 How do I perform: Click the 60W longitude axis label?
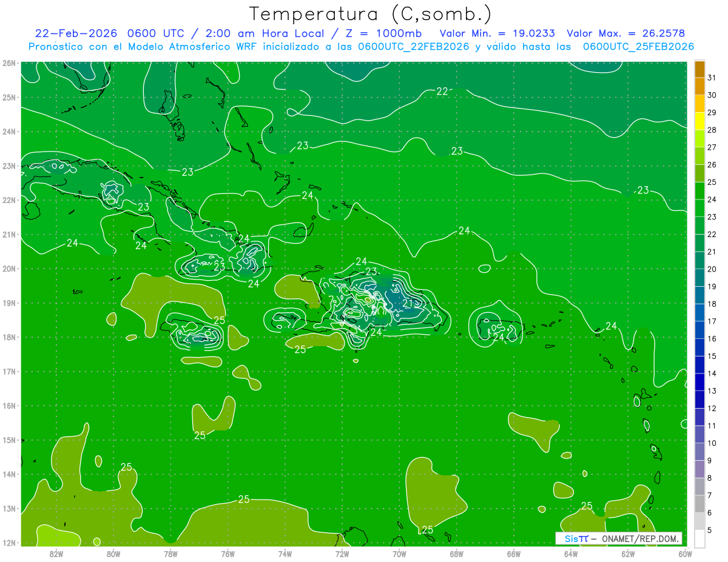click(685, 554)
